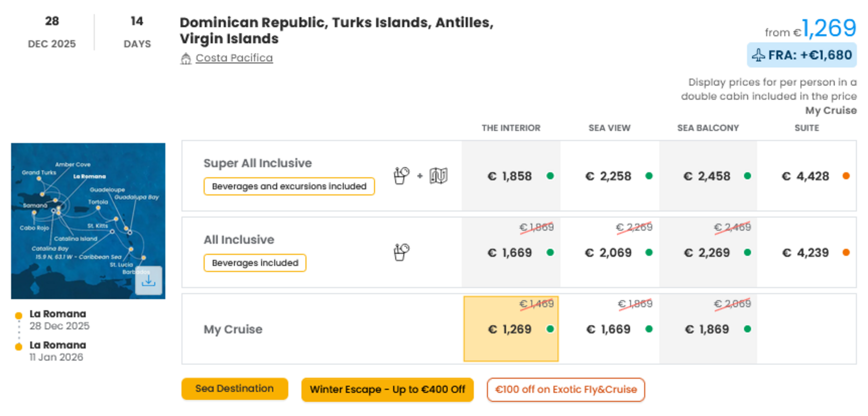
Task: Click the SEA BALCONY column header
Action: (x=708, y=128)
